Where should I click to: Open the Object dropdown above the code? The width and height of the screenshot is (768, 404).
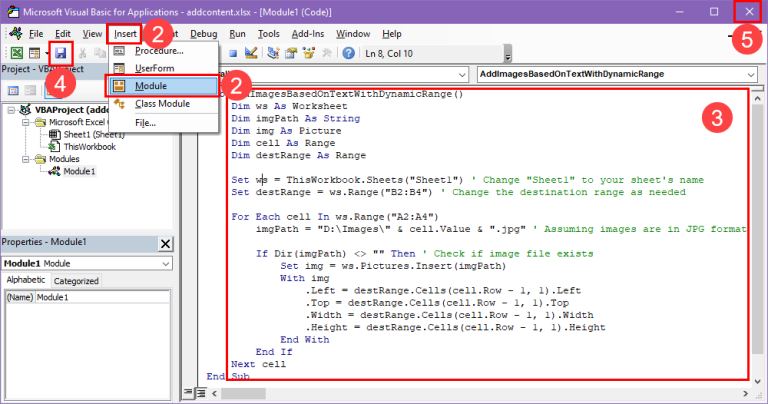(462, 74)
